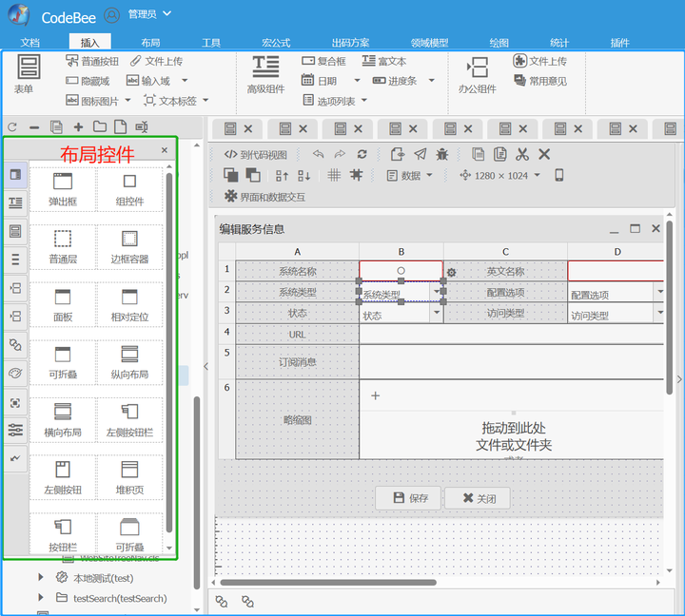Insert a 隐藏域 hidden field
Image resolution: width=685 pixels, height=616 pixels.
[x=88, y=81]
